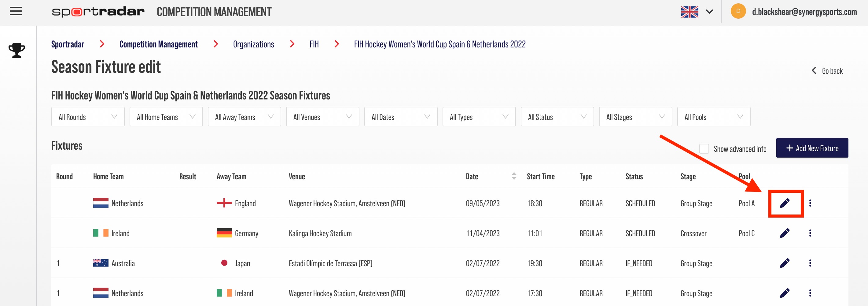
Task: Open more options for Ireland vs Germany
Action: (810, 233)
